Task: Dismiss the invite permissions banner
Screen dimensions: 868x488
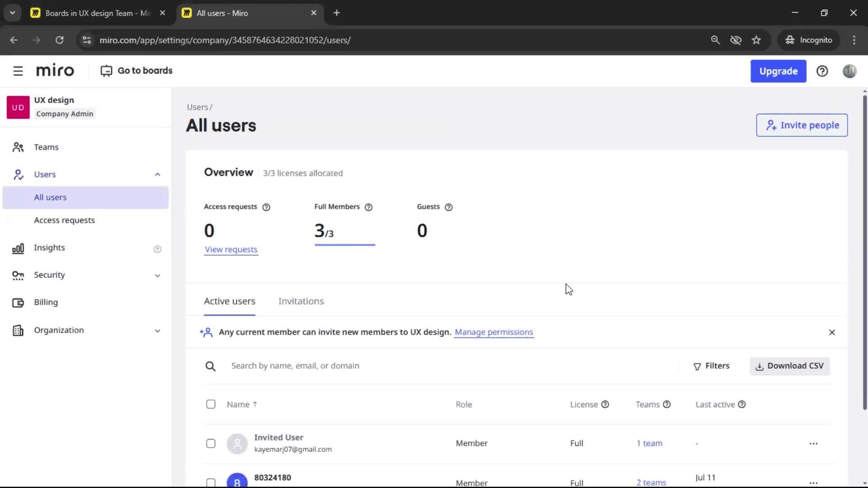Action: tap(832, 332)
